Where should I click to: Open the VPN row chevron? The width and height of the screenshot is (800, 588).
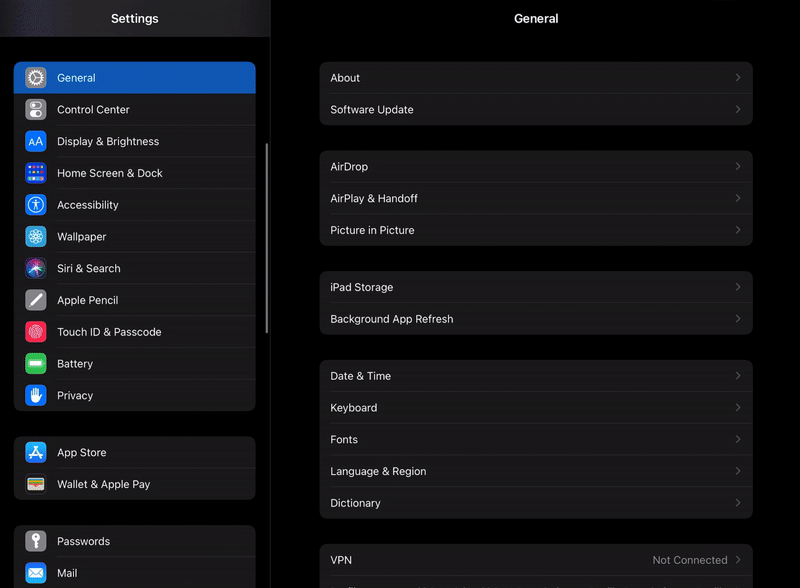(x=738, y=559)
